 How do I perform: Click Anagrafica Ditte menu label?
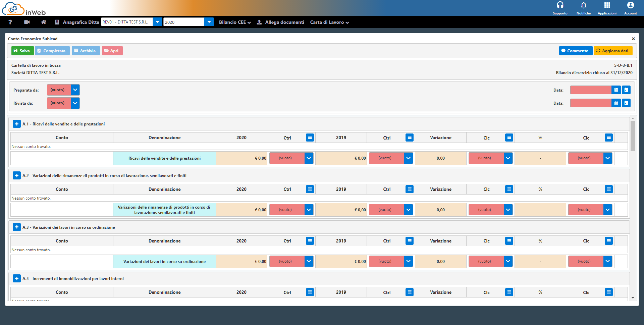(x=81, y=22)
